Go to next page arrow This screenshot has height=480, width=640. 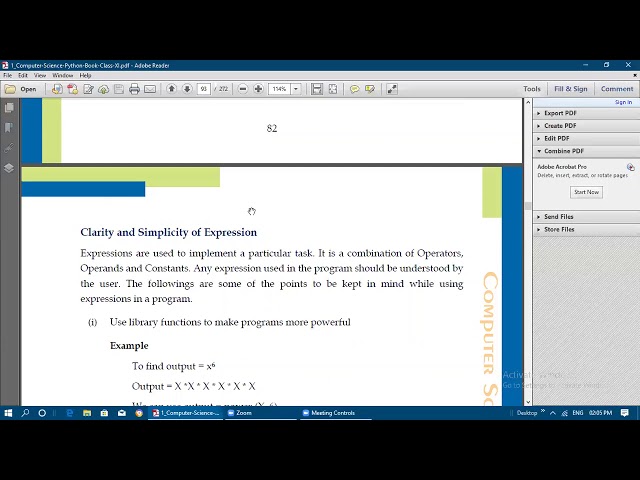coord(187,89)
